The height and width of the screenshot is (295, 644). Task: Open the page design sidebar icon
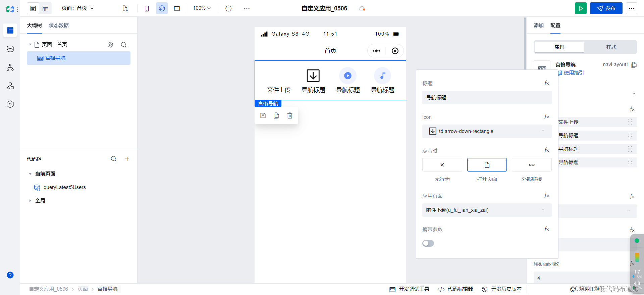coord(10,30)
